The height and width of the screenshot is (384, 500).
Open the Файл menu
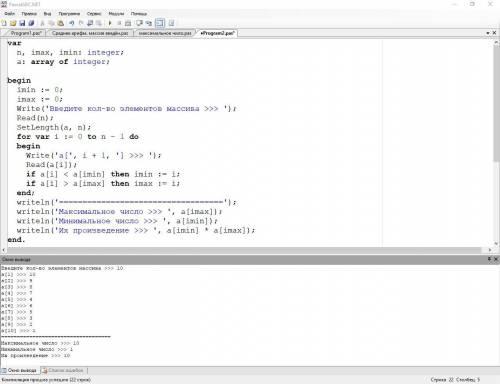point(9,14)
